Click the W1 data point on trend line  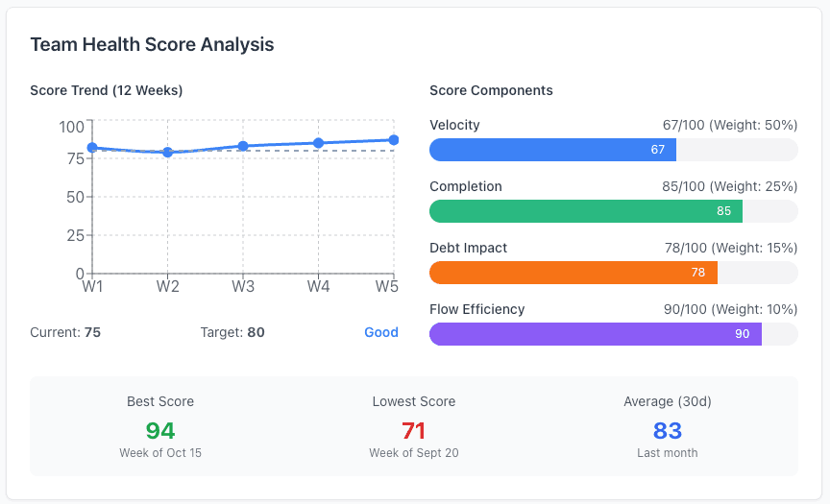click(x=92, y=148)
